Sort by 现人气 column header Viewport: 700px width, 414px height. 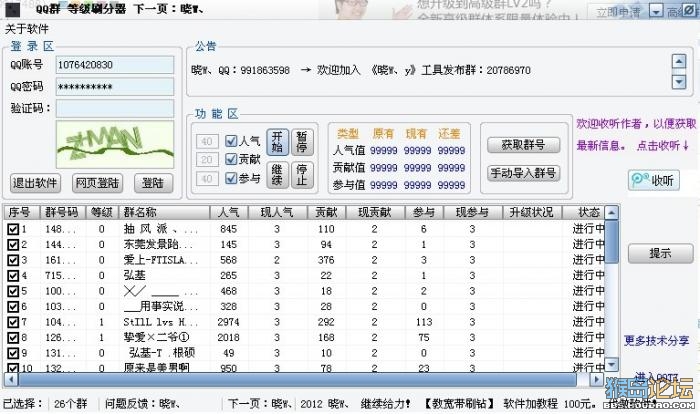coord(277,212)
